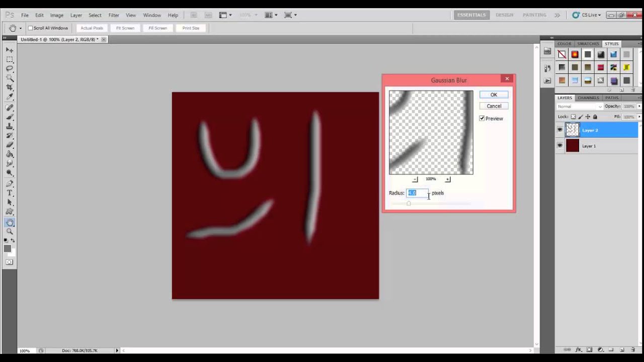Open the Image menu

(x=57, y=15)
